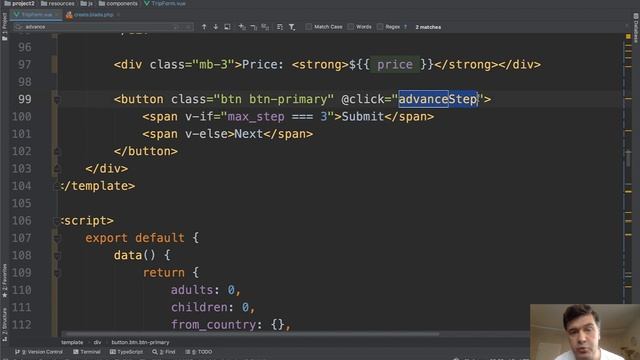Screen dimensions: 640x360
Task: Open the TODO tool window
Action: point(199,352)
